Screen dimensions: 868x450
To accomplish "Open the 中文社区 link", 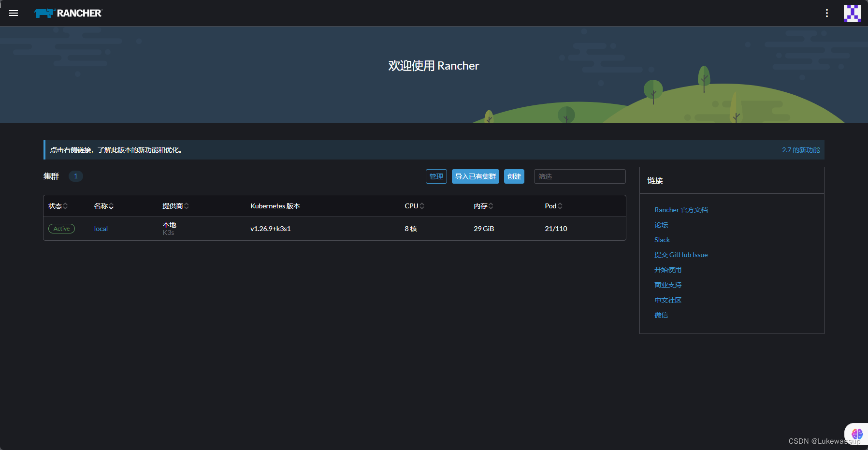I will (x=668, y=300).
